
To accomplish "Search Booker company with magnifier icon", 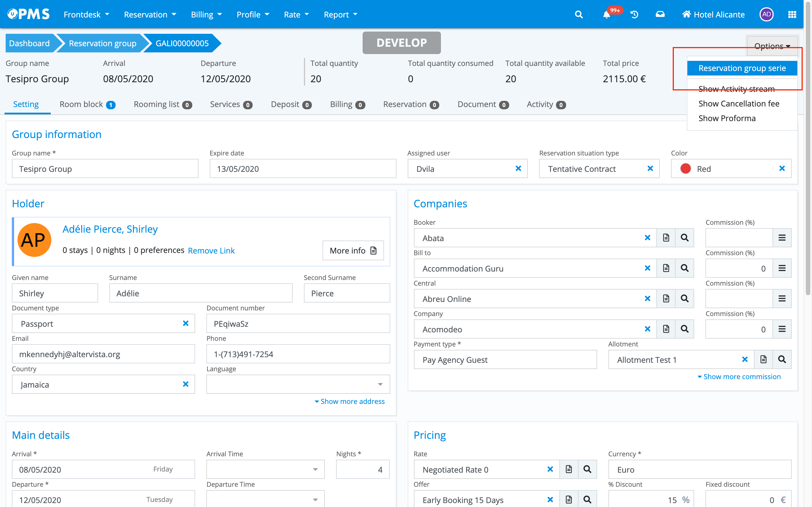I will (x=685, y=238).
